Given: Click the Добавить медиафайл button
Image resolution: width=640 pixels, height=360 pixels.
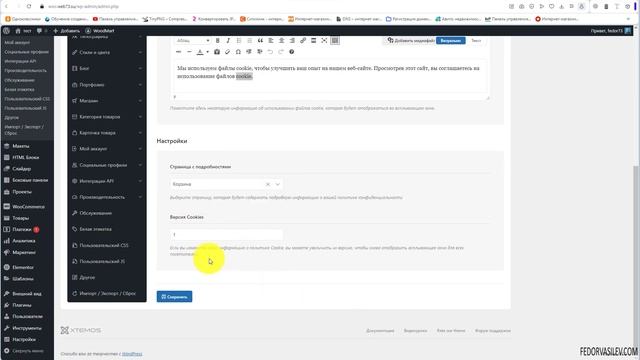Looking at the screenshot, I should pyautogui.click(x=411, y=40).
